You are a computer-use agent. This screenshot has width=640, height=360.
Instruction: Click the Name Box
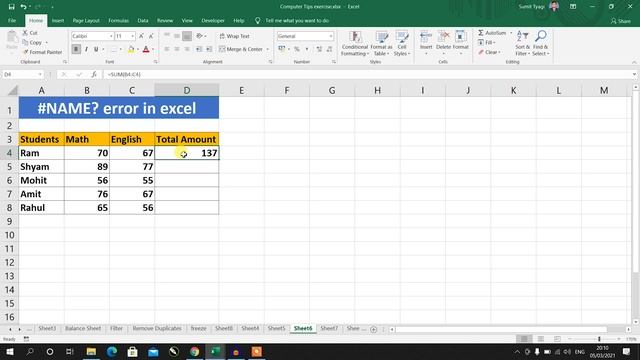pos(19,75)
